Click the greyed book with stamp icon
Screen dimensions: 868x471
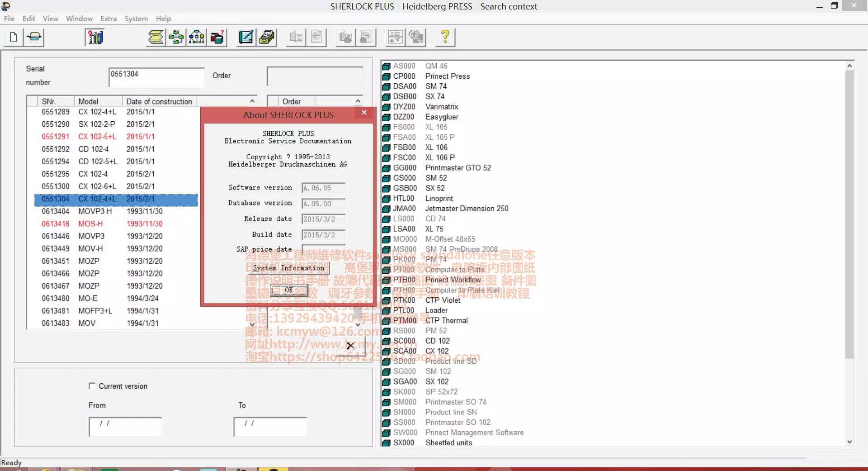[346, 37]
